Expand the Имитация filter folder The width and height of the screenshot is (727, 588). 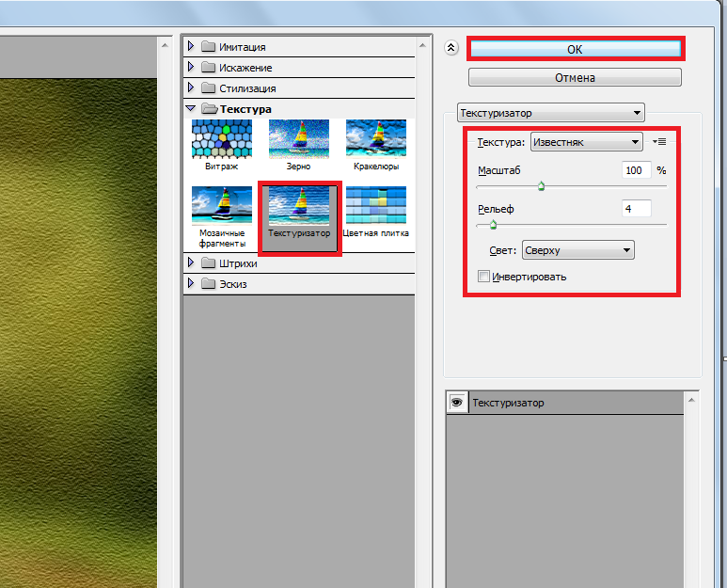pos(192,47)
